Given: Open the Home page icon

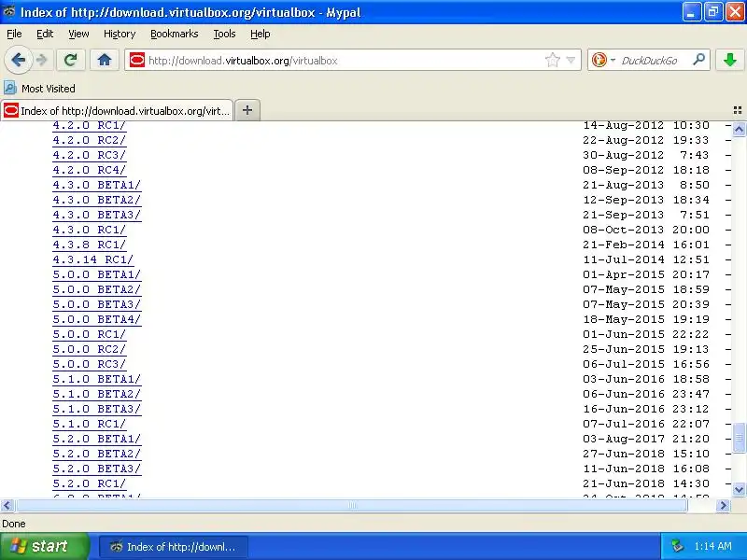Looking at the screenshot, I should [105, 60].
